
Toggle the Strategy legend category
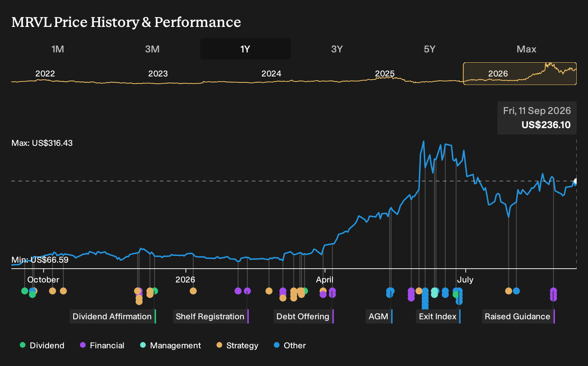coord(237,345)
